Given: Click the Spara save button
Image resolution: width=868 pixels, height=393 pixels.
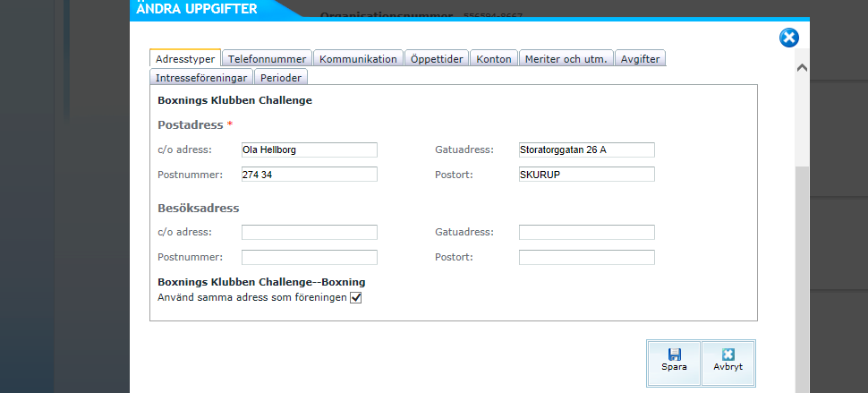Looking at the screenshot, I should (x=674, y=363).
